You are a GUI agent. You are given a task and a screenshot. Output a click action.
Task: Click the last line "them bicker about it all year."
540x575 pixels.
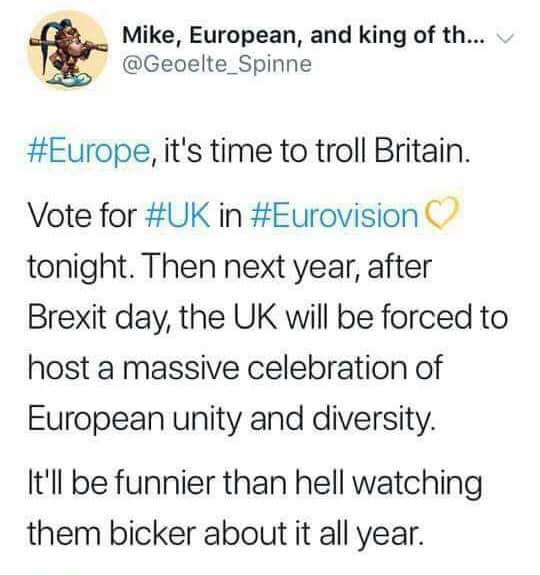(x=226, y=533)
